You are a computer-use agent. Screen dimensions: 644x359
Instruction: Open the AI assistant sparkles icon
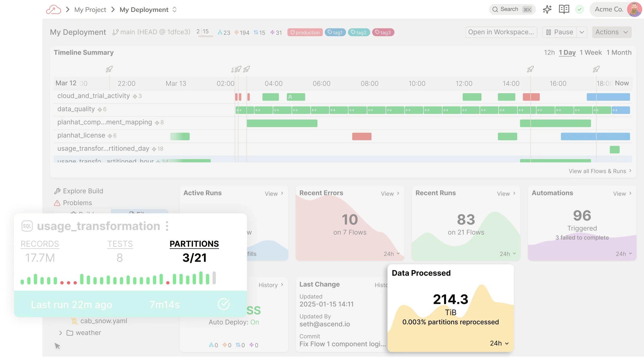coord(547,9)
